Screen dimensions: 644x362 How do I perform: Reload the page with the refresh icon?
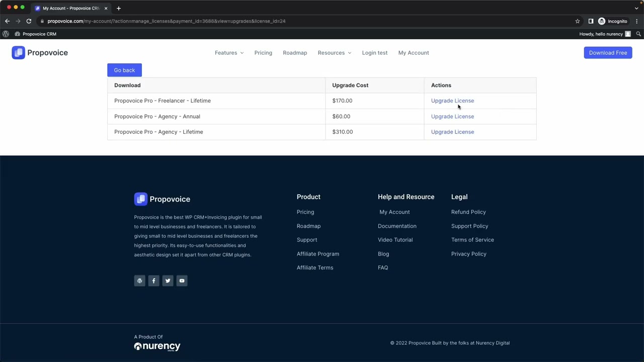(29, 21)
